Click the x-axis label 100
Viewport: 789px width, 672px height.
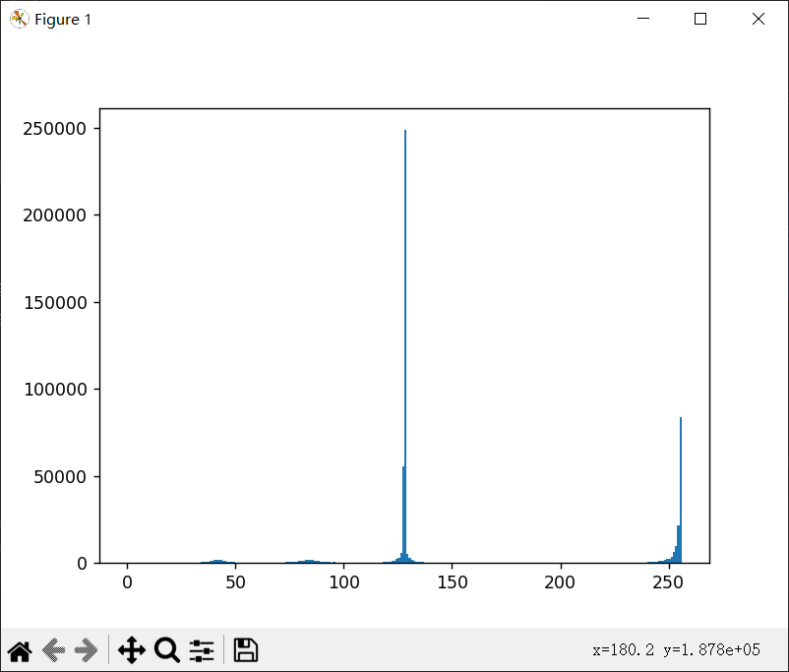point(344,582)
